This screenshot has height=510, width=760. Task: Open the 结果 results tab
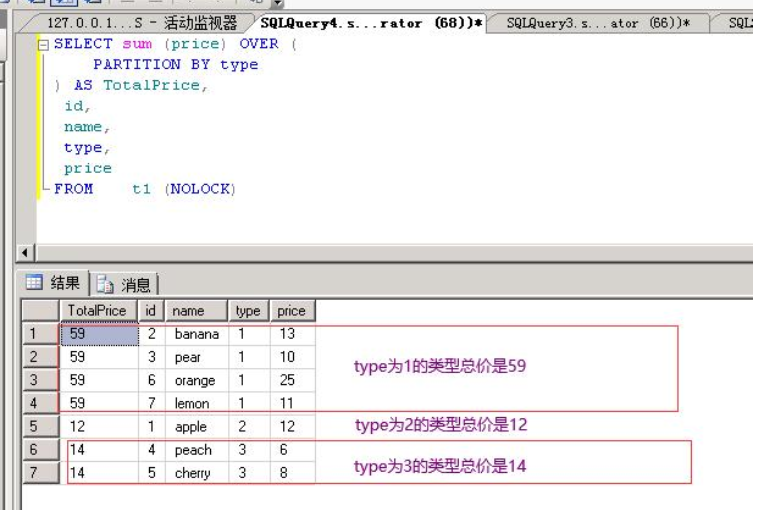click(x=53, y=283)
